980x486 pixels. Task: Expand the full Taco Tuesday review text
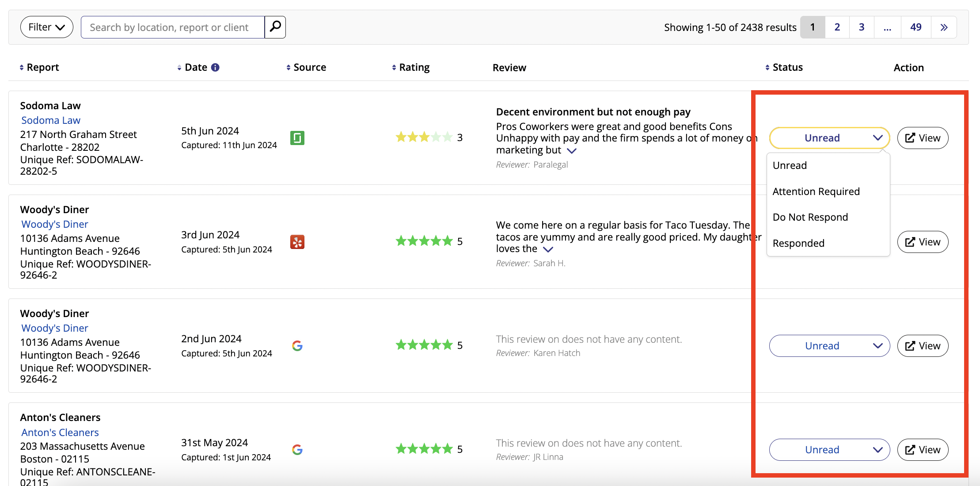(548, 249)
